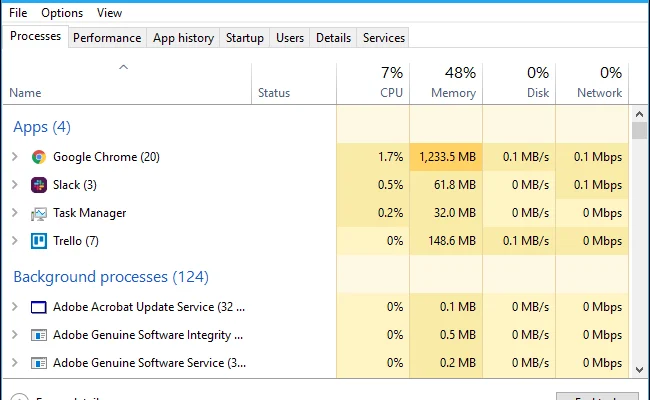Select the Task Manager row name
The height and width of the screenshot is (400, 650).
tap(90, 213)
